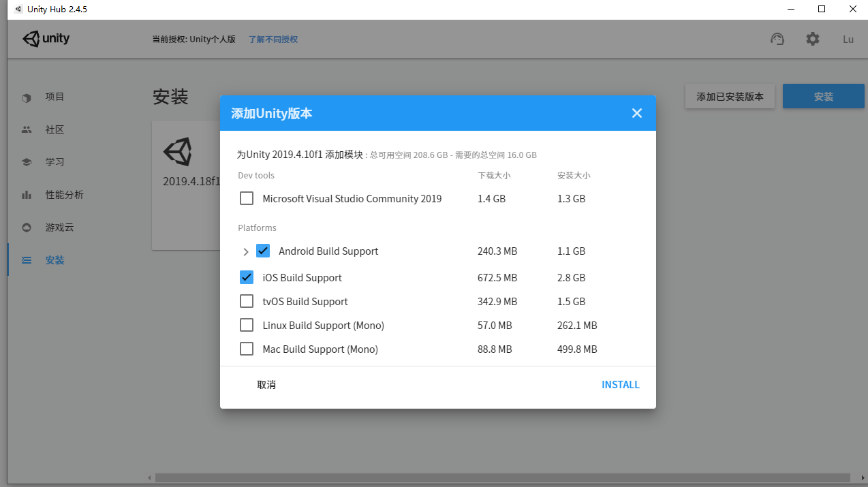Image resolution: width=868 pixels, height=487 pixels.
Task: Go to 社区 section
Action: click(x=55, y=129)
